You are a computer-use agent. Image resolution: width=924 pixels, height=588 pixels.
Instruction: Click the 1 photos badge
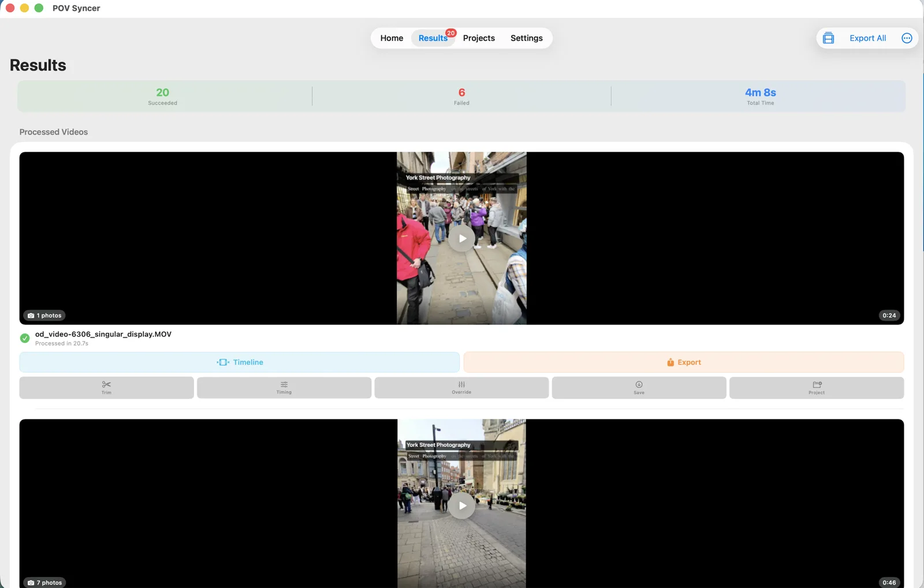44,316
